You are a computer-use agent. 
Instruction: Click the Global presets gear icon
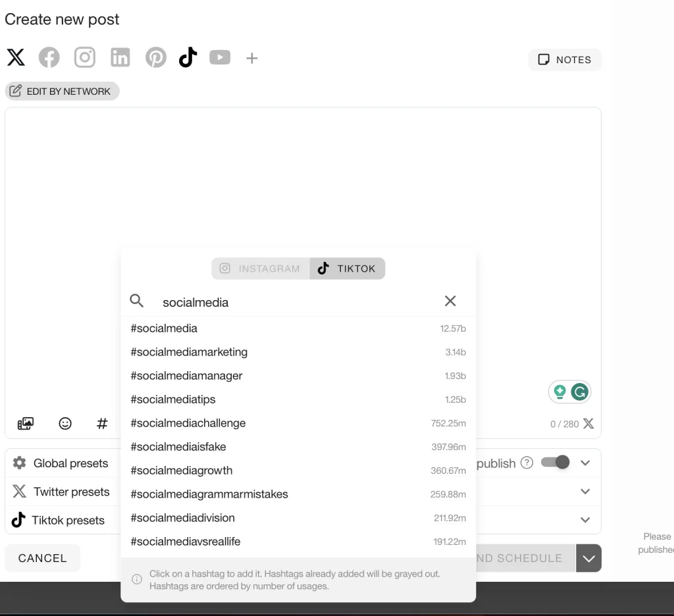19,463
